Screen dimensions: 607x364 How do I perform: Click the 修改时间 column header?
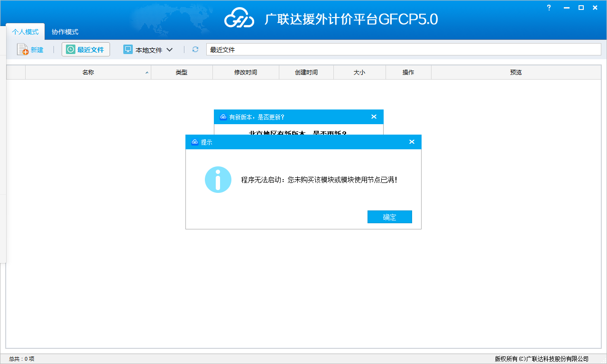pyautogui.click(x=246, y=73)
